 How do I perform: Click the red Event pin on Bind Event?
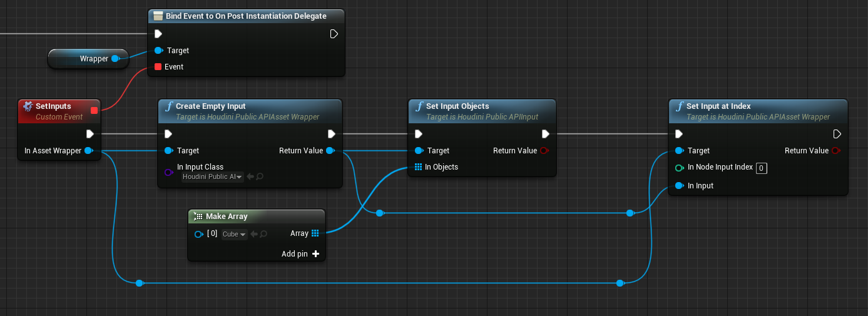point(158,66)
